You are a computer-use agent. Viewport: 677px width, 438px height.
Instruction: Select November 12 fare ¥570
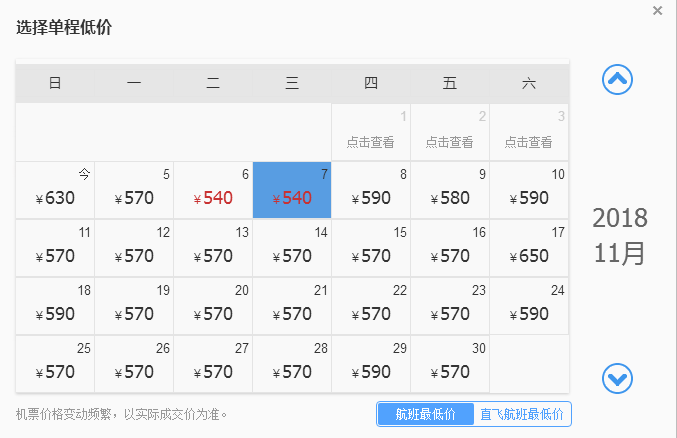134,248
